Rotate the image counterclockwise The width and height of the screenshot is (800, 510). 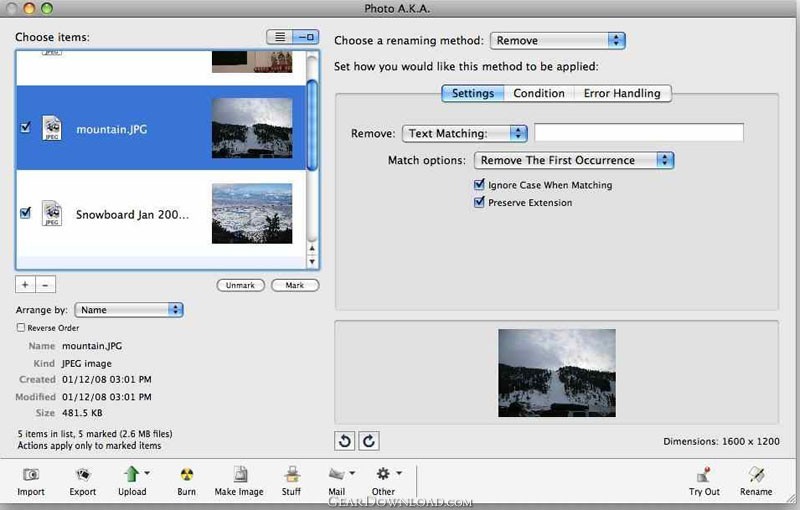pos(345,441)
